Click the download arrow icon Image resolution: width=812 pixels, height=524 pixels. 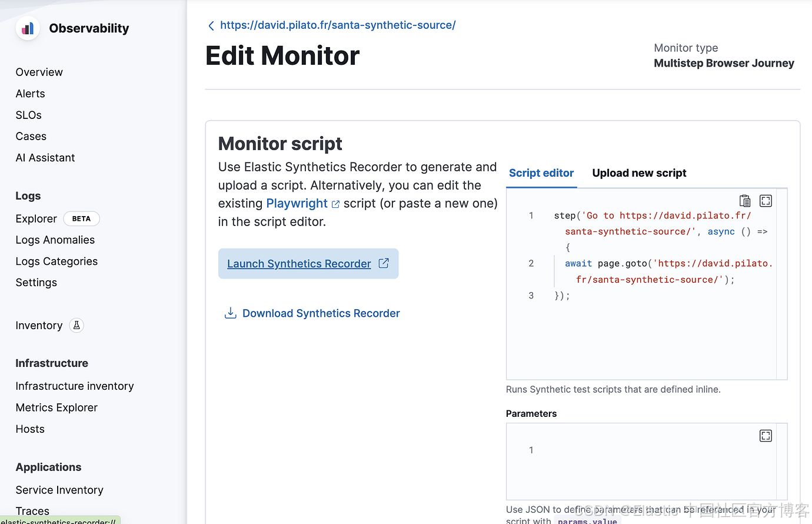point(231,313)
